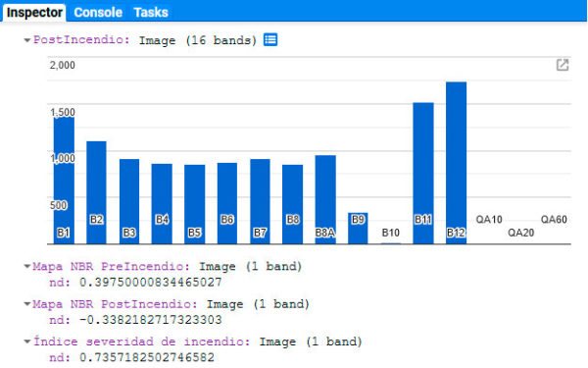Click the B8A bar in chart

coord(325,200)
